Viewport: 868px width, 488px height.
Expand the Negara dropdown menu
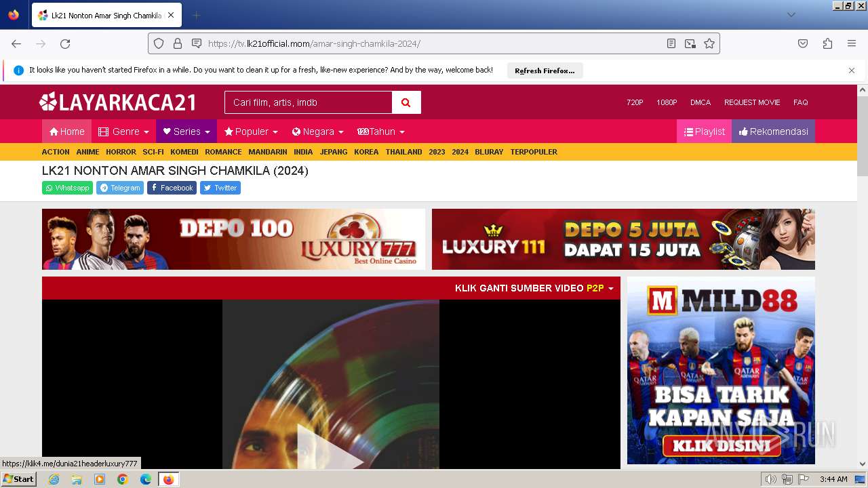click(x=317, y=131)
